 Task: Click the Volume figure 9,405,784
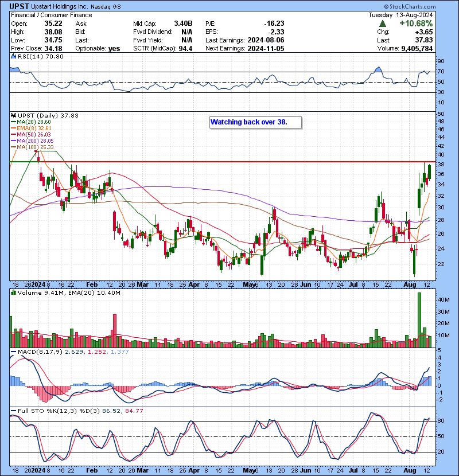(417, 49)
